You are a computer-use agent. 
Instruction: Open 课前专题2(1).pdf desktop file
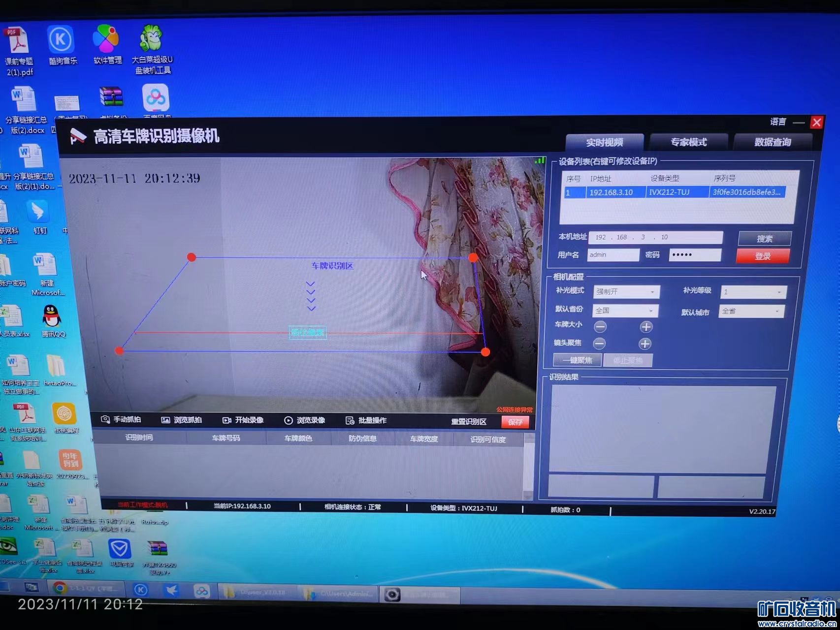pos(19,52)
